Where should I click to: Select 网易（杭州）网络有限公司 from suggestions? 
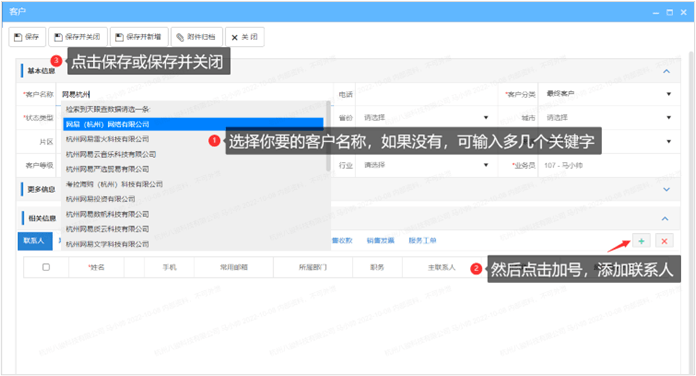tap(193, 124)
